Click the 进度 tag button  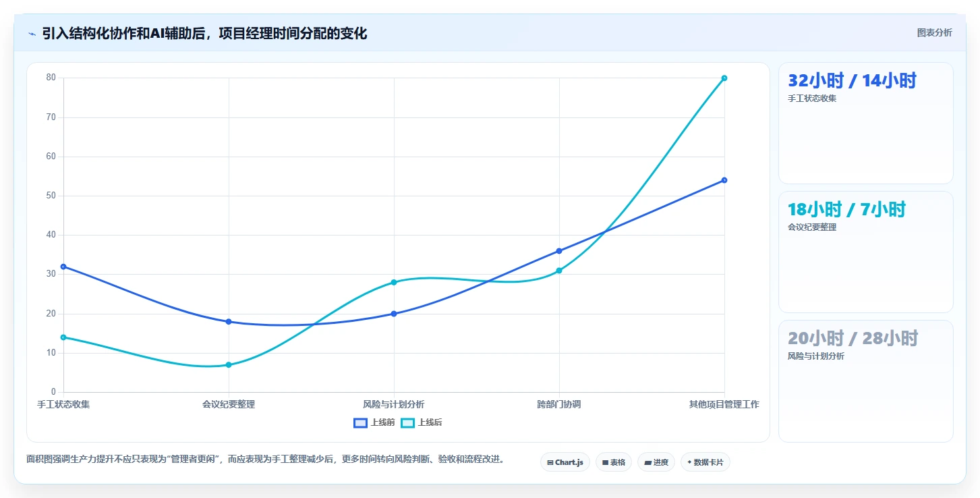(x=656, y=462)
